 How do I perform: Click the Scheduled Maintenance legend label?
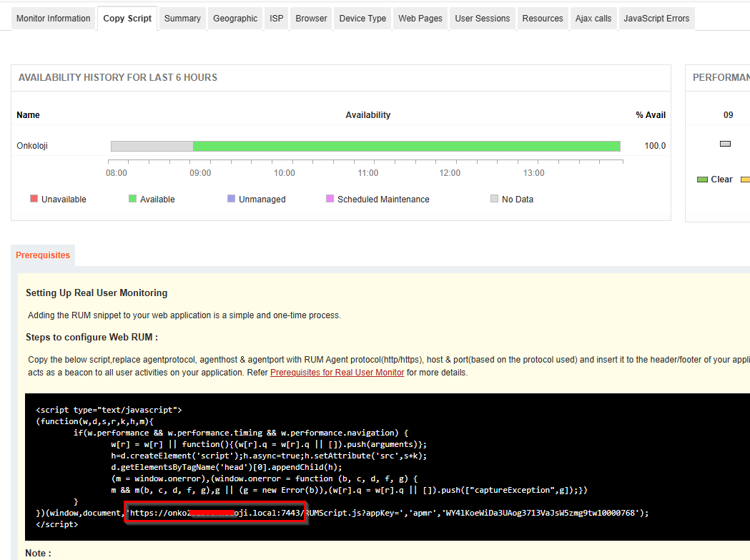click(x=383, y=199)
